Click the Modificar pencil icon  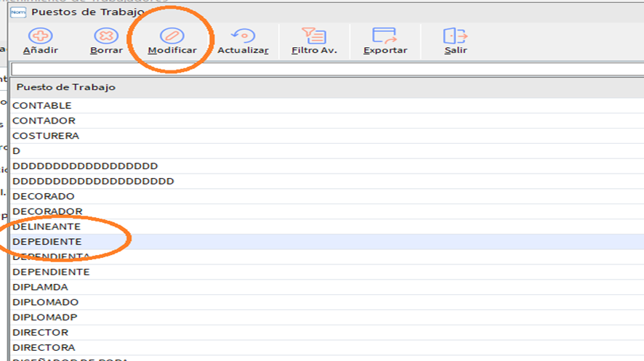click(x=172, y=36)
